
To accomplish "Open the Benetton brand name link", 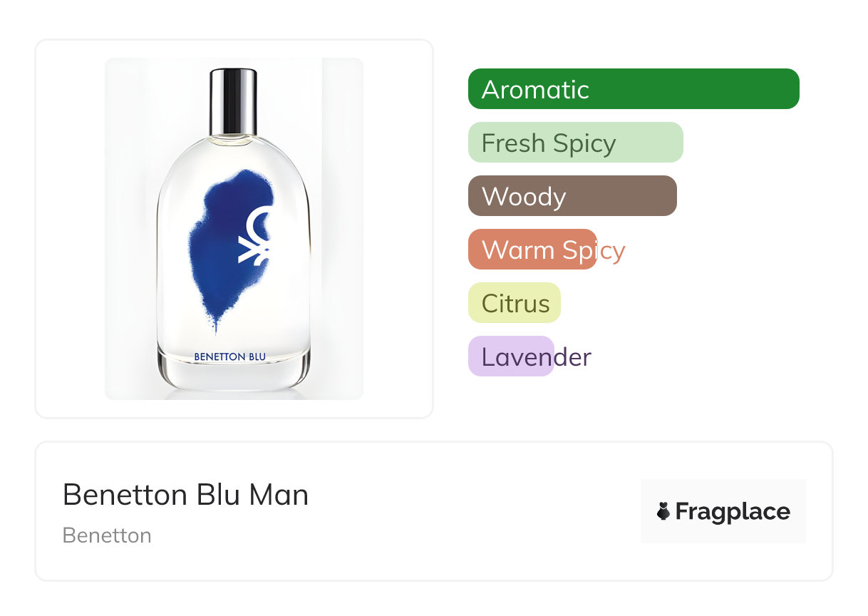I will pos(107,535).
